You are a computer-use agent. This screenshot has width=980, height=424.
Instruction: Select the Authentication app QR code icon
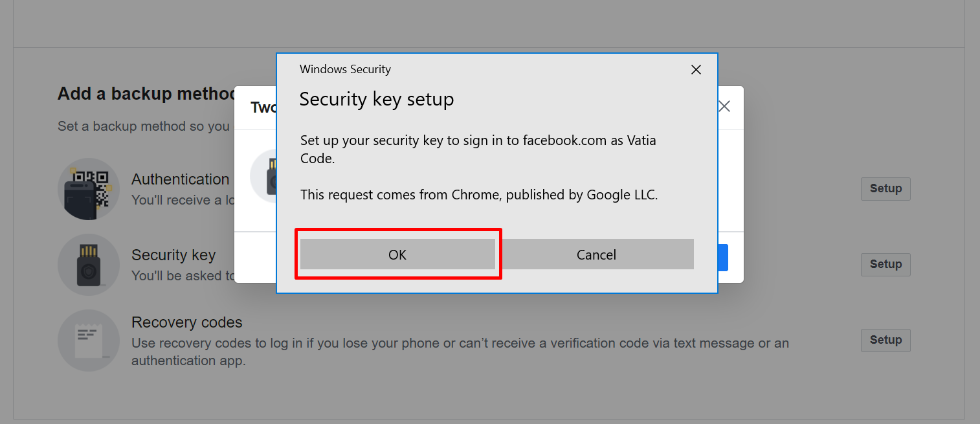89,189
